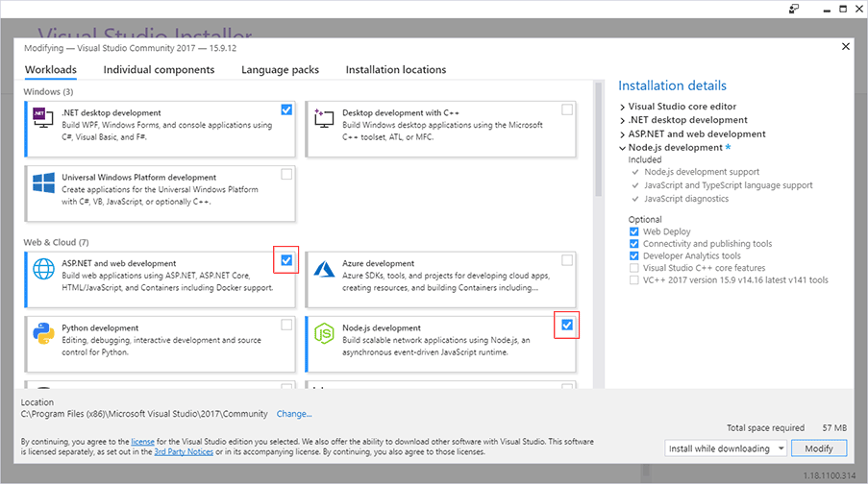Click JavaScript and TypeScript language support item
The width and height of the screenshot is (868, 484).
[728, 185]
